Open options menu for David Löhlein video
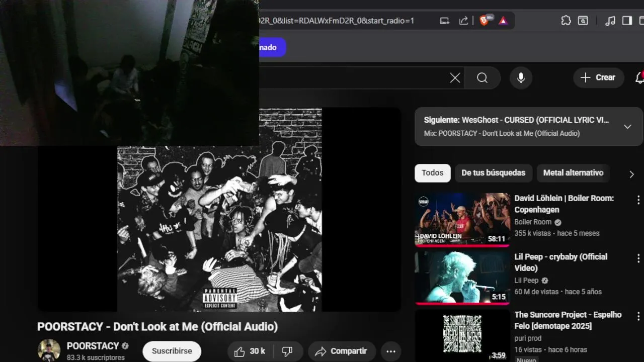 tap(638, 200)
